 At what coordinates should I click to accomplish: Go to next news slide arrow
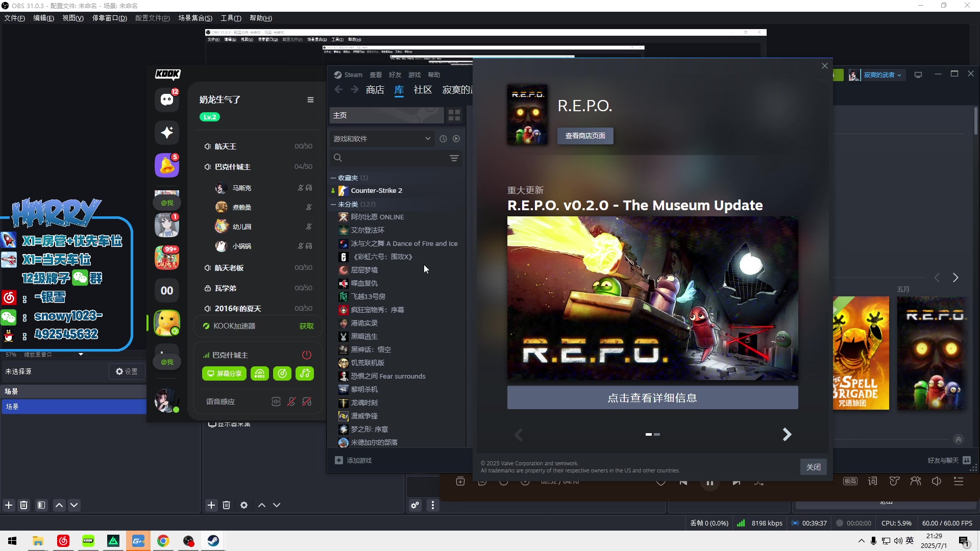pos(787,435)
